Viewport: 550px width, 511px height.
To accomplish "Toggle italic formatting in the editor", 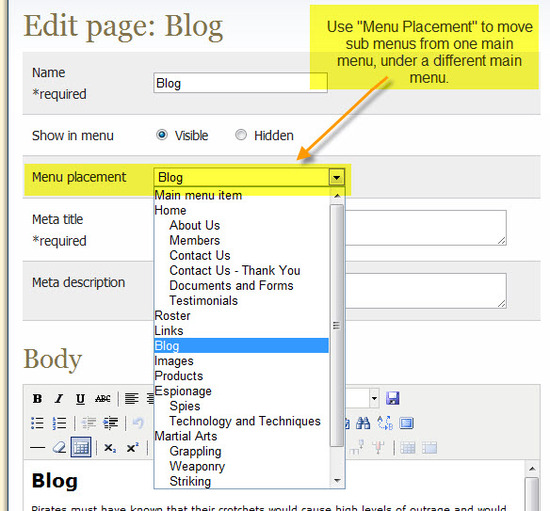I will tap(59, 398).
